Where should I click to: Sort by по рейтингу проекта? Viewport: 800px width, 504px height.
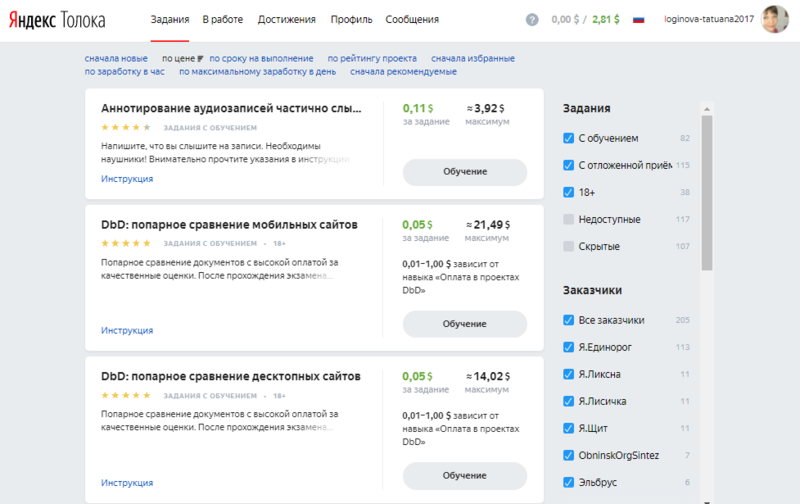pyautogui.click(x=372, y=59)
